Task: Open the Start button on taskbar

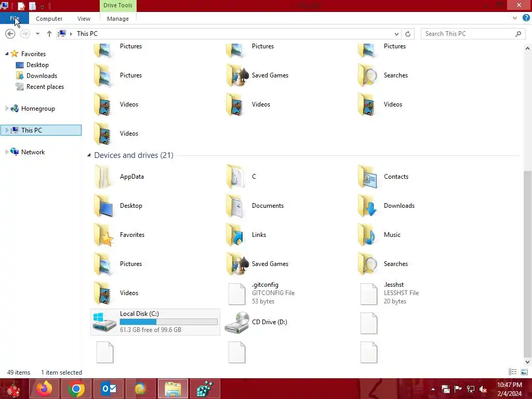Action: (13, 389)
